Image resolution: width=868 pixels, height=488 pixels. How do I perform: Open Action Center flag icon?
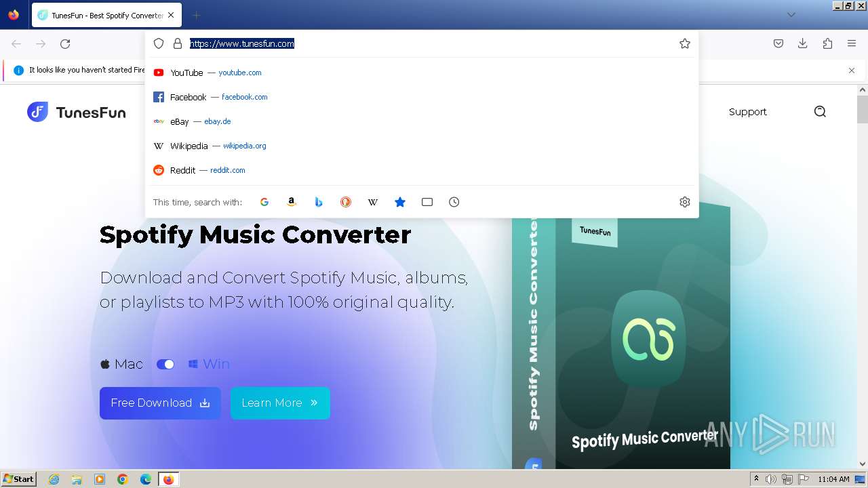pyautogui.click(x=804, y=479)
